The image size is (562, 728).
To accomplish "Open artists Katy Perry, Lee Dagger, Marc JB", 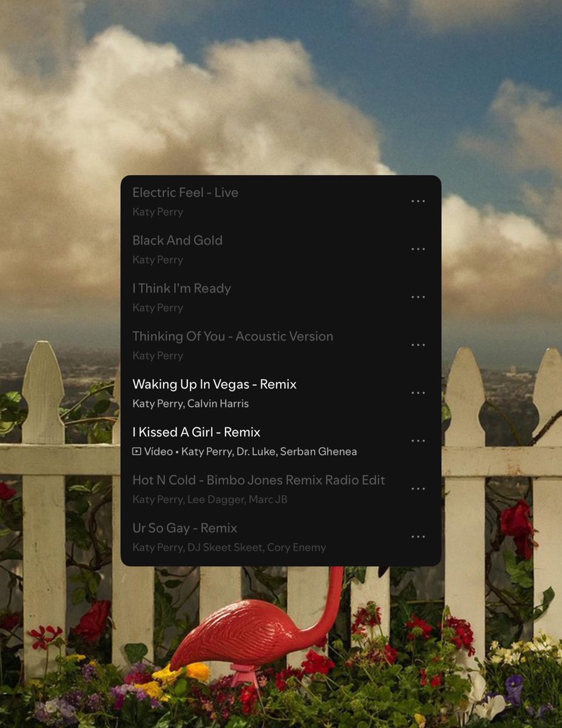I will coord(210,499).
